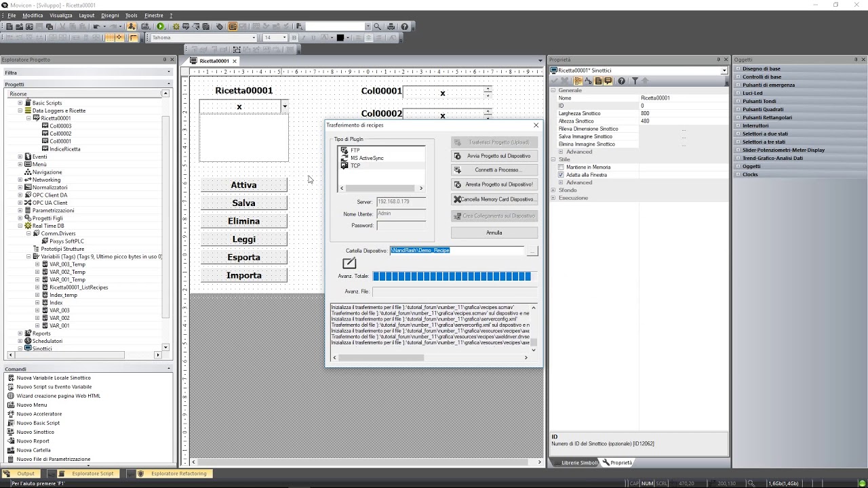Screen dimensions: 868x488
Task: Click the Bold formatting icon
Action: (294, 37)
